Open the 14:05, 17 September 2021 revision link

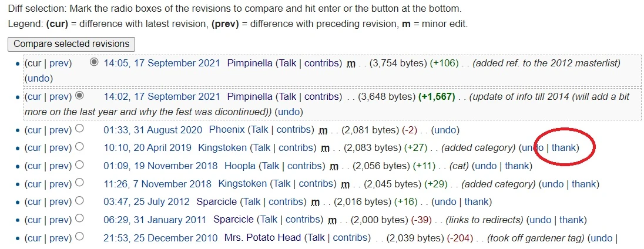pyautogui.click(x=162, y=63)
